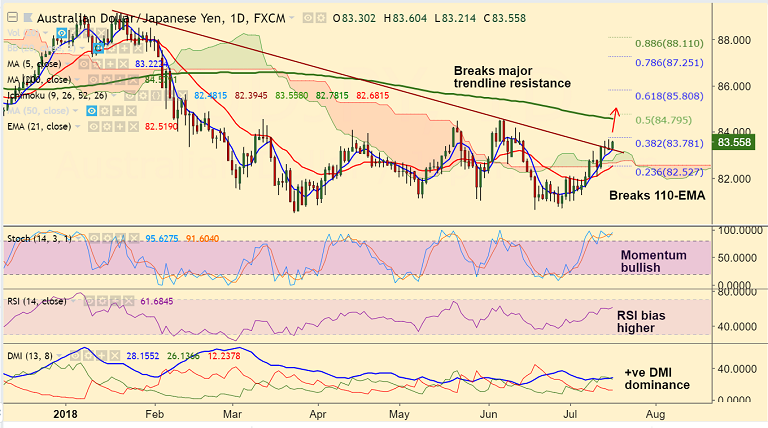
Task: Hide the MA (5, close) indicator
Action: (x=84, y=64)
